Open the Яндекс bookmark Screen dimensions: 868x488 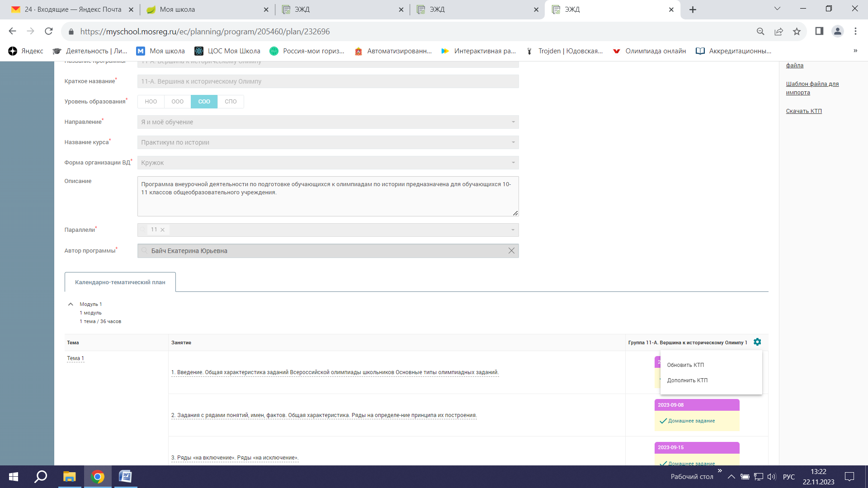click(x=26, y=51)
